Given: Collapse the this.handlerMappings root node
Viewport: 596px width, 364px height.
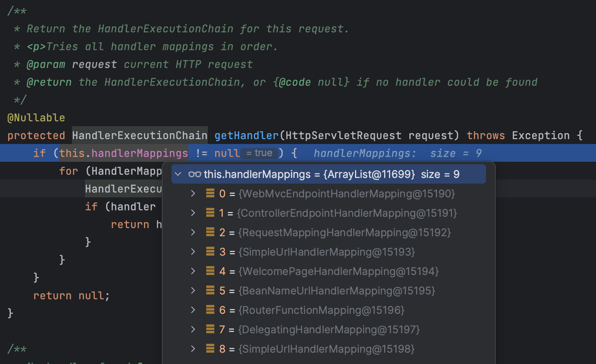Looking at the screenshot, I should pos(178,174).
